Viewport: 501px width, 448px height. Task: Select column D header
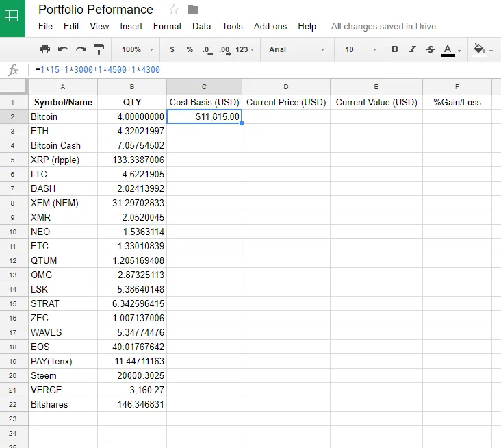click(286, 87)
